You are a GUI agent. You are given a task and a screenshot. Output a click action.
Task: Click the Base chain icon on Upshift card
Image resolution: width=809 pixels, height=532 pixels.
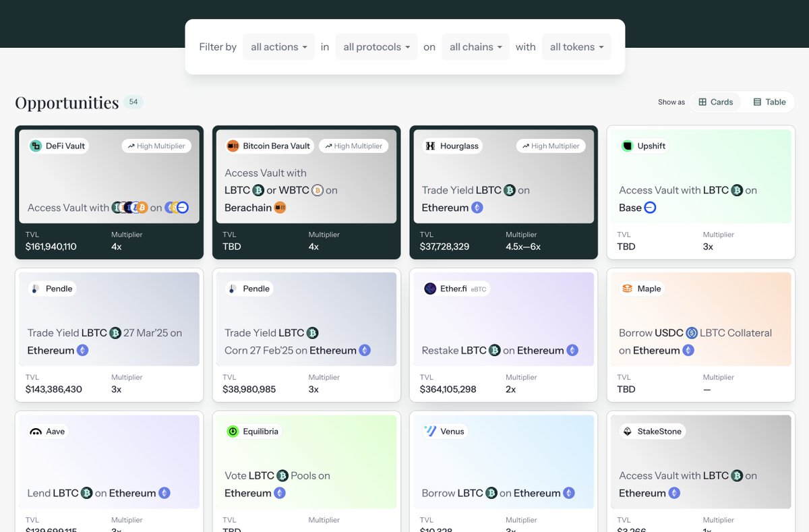pos(650,208)
